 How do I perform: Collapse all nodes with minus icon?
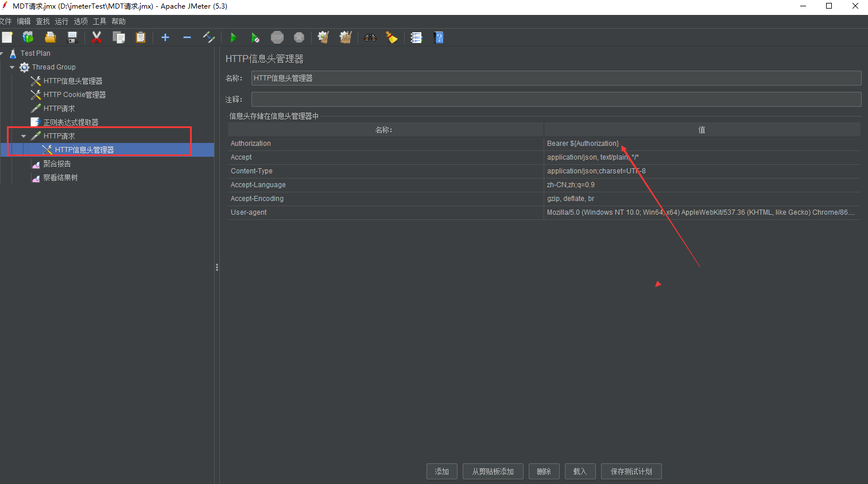(x=187, y=37)
